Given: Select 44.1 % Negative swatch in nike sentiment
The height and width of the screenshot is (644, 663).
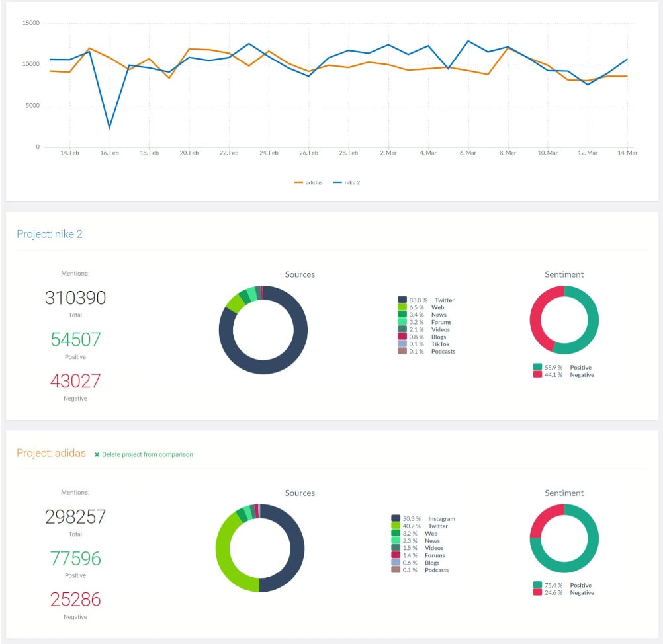Looking at the screenshot, I should tap(537, 374).
